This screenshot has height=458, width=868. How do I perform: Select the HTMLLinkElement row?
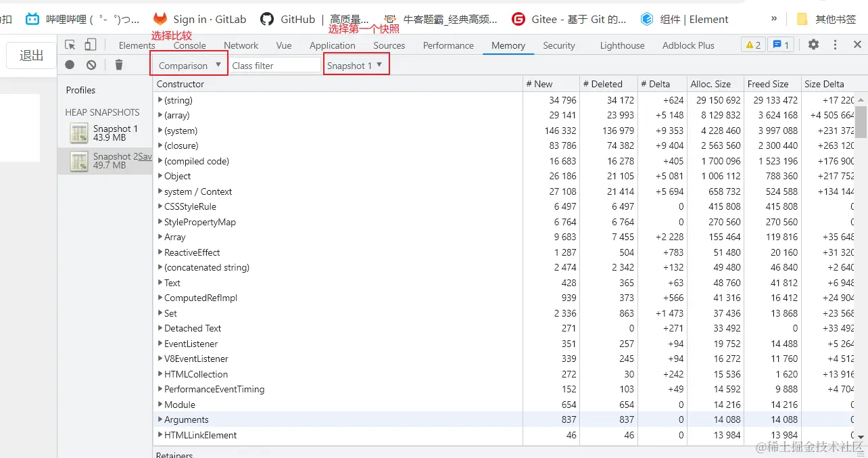tap(504, 435)
